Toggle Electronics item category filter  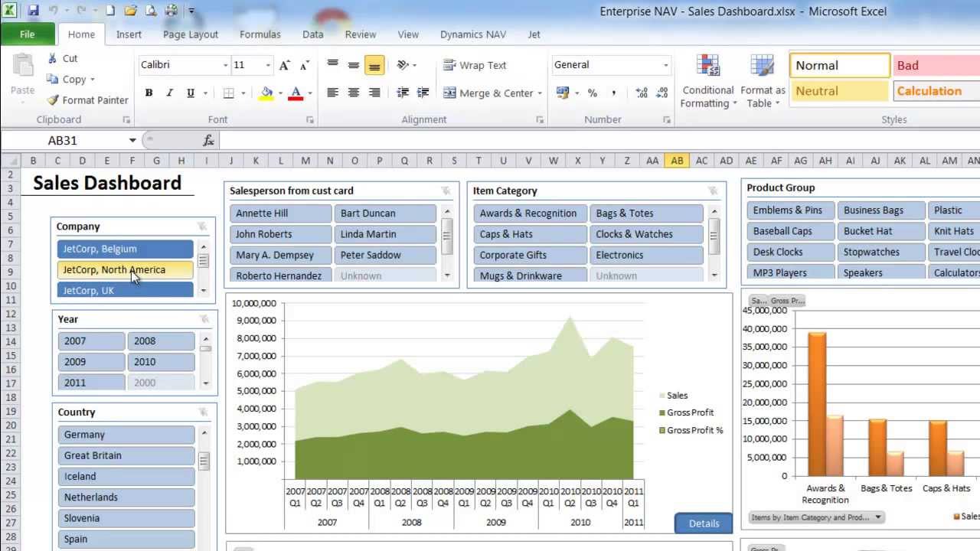645,255
